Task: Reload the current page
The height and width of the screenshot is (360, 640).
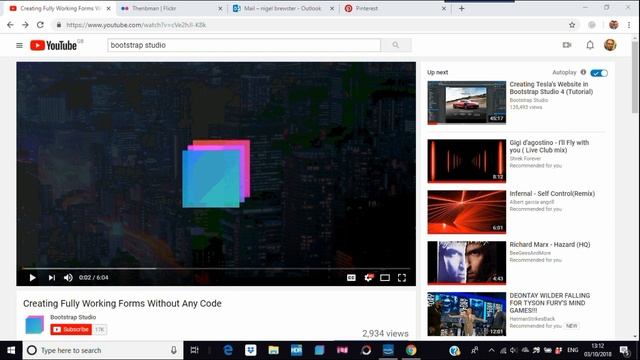Action: [x=40, y=25]
